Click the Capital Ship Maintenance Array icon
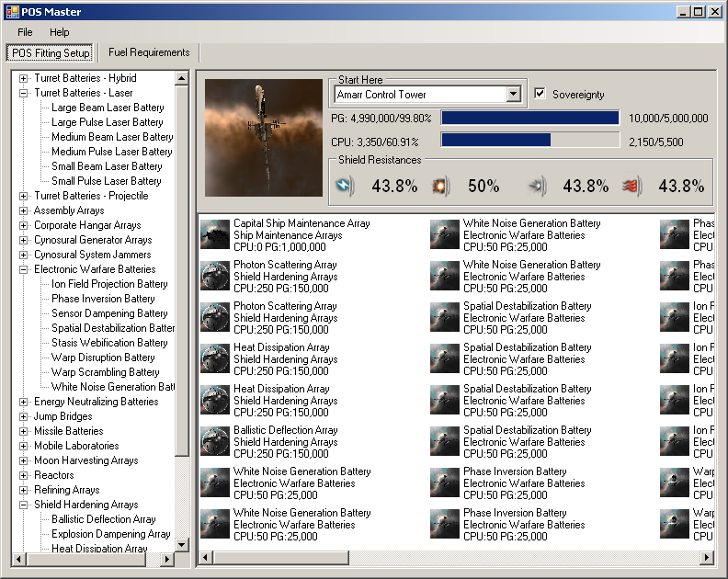Image resolution: width=728 pixels, height=579 pixels. [x=215, y=234]
